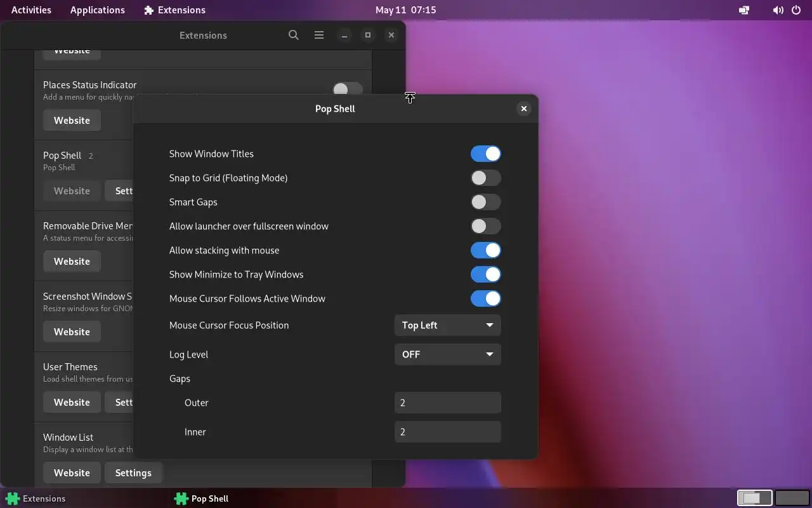
Task: Open the Mouse Cursor Focus Position dropdown
Action: pyautogui.click(x=448, y=325)
